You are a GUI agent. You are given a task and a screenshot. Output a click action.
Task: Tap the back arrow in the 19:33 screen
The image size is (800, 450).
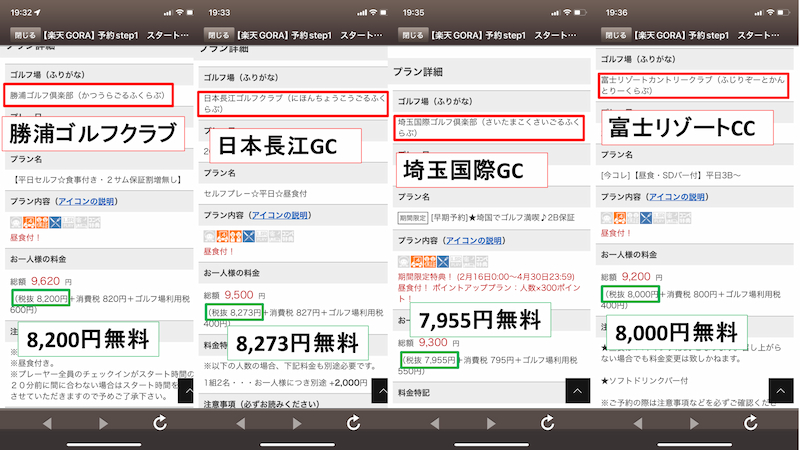[240, 423]
